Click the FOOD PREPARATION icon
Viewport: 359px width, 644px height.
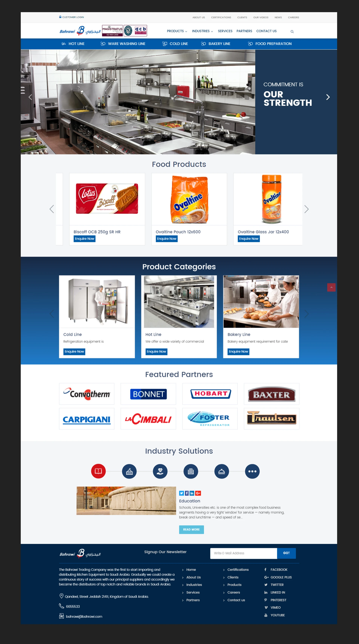[x=250, y=43]
